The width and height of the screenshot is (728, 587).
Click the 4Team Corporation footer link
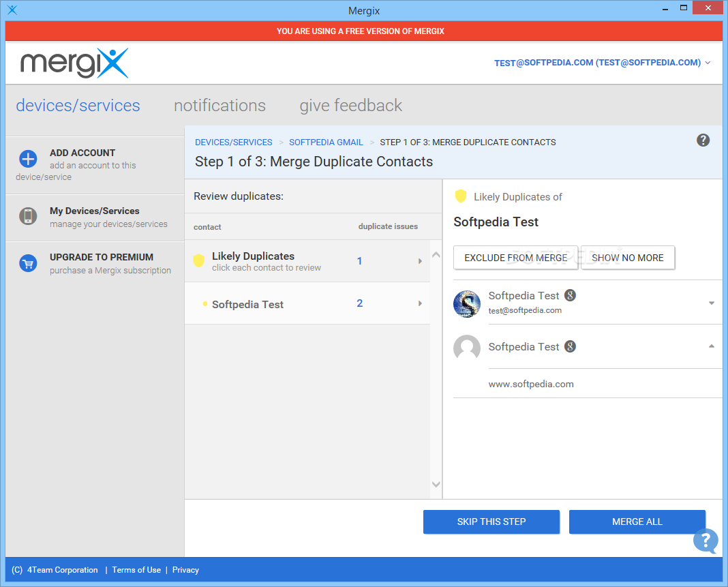coord(63,570)
